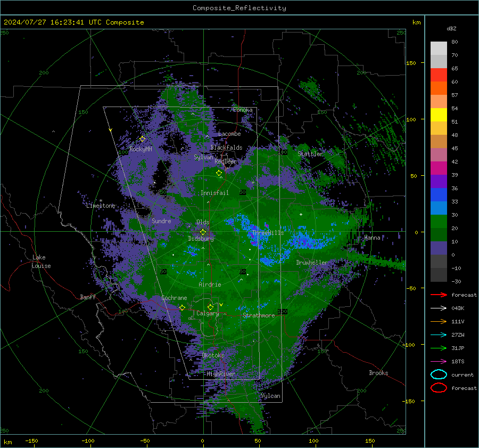479x448 pixels.
Task: Click the Brooks label
Action: pos(378,373)
